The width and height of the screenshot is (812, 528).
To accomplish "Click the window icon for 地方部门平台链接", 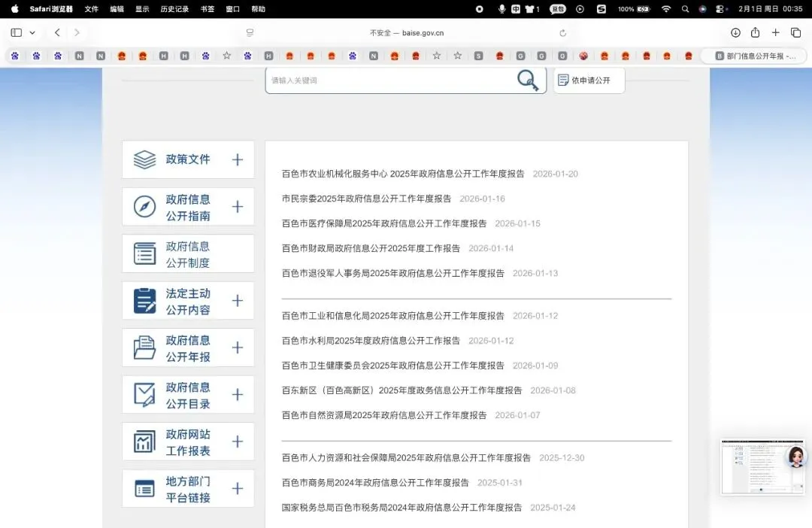I will (144, 489).
